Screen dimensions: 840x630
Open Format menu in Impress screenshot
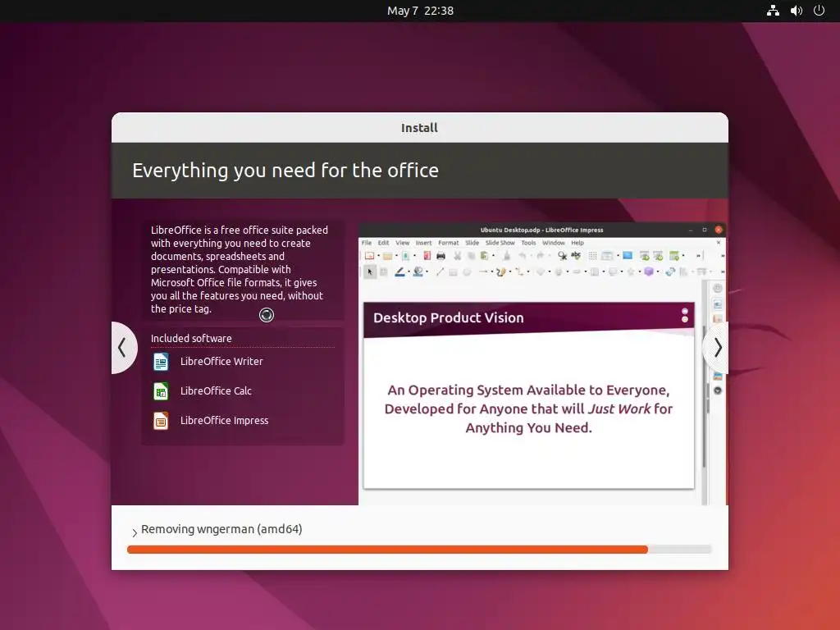click(449, 243)
